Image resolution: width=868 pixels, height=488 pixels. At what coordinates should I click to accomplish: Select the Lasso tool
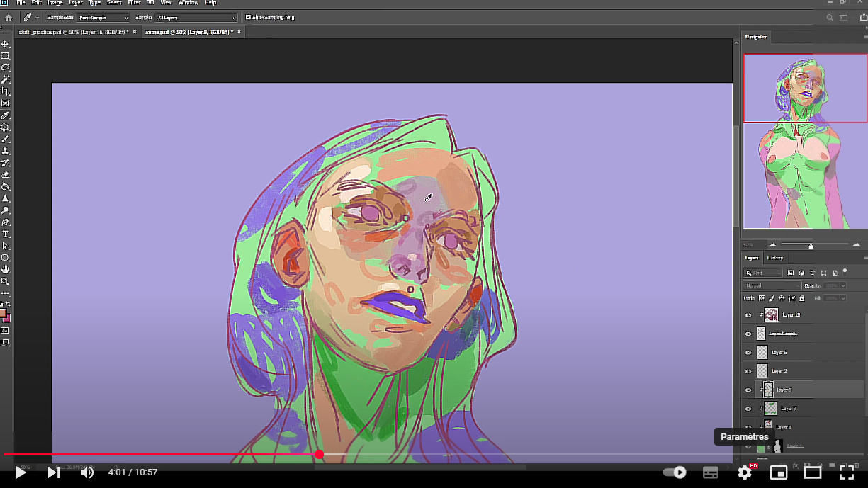pos(6,68)
